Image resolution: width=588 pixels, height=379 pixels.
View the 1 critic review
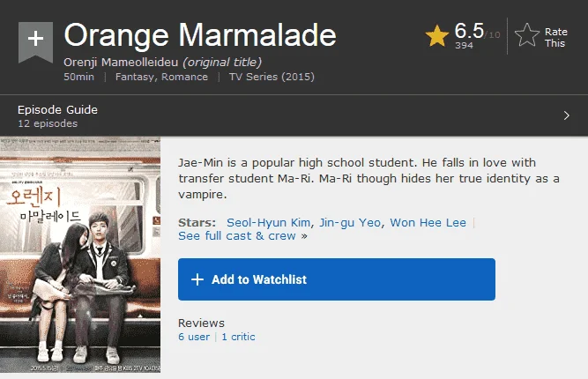[238, 337]
